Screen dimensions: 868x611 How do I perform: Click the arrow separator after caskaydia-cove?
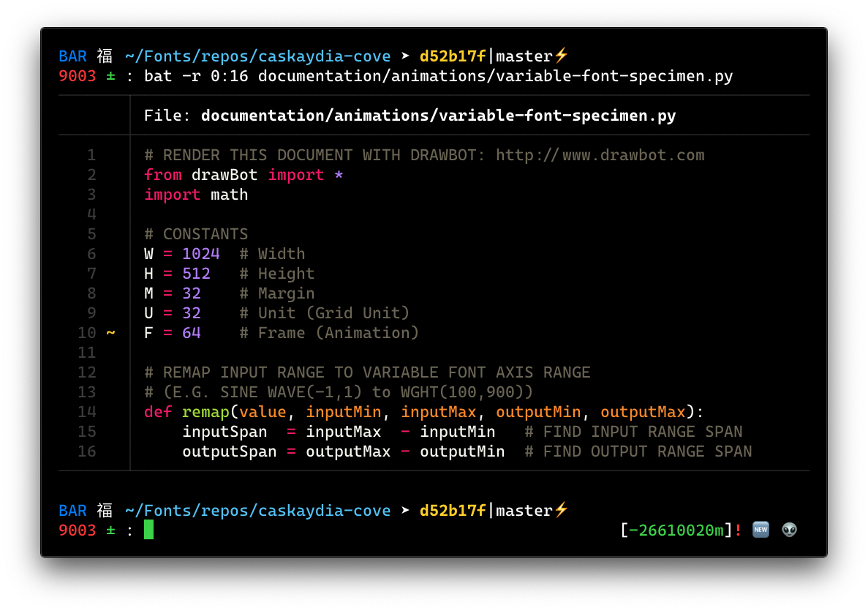[x=404, y=56]
